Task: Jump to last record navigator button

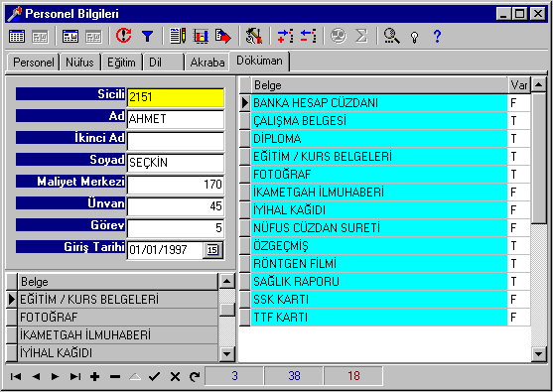Action: (75, 376)
